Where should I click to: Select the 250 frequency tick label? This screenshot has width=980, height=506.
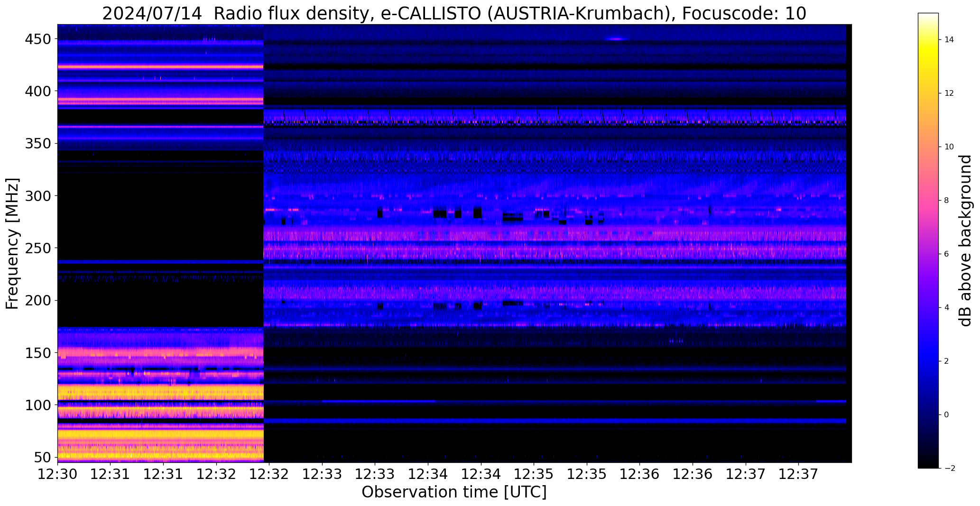38,248
